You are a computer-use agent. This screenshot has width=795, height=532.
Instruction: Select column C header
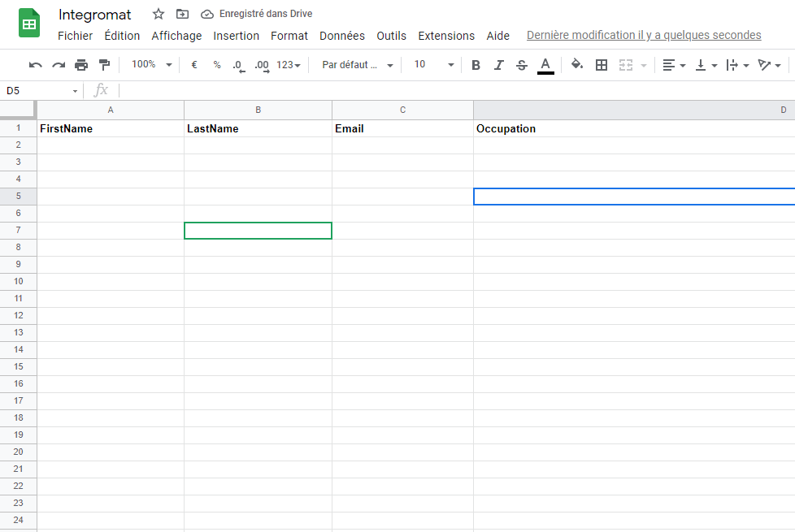click(402, 110)
